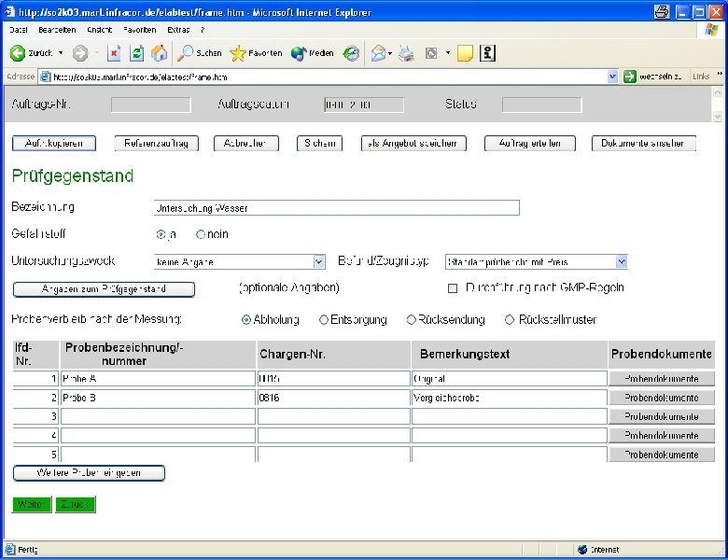This screenshot has width=728, height=560.
Task: Select the Rückstellmuster radio option
Action: pyautogui.click(x=510, y=320)
